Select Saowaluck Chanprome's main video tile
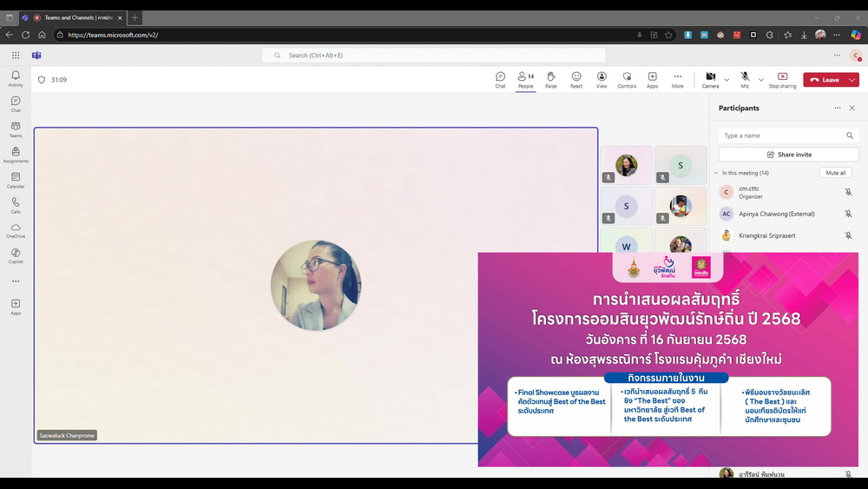 coord(316,285)
